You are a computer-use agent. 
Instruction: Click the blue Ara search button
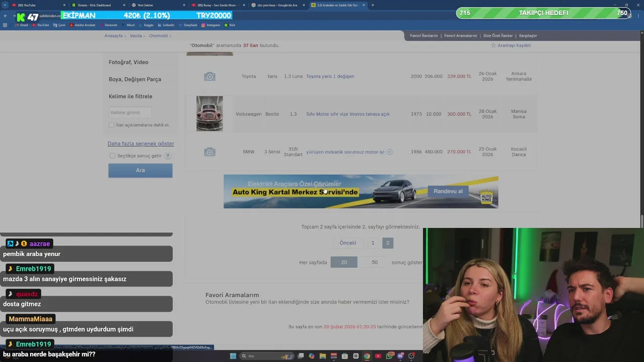140,170
